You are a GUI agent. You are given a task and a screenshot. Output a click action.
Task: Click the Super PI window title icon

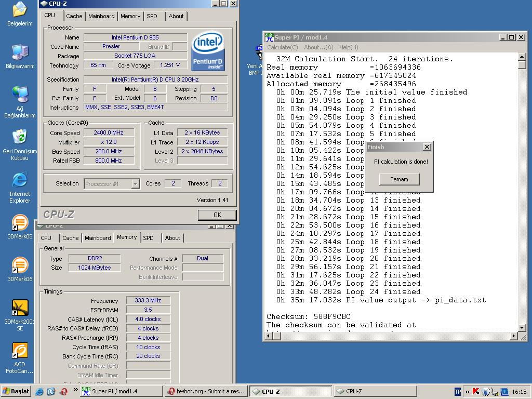pos(269,37)
